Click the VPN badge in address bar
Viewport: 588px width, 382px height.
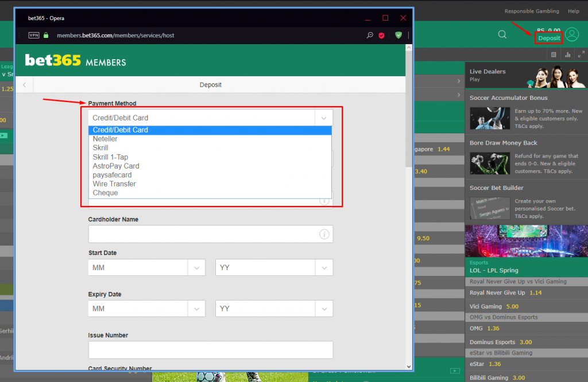[34, 35]
